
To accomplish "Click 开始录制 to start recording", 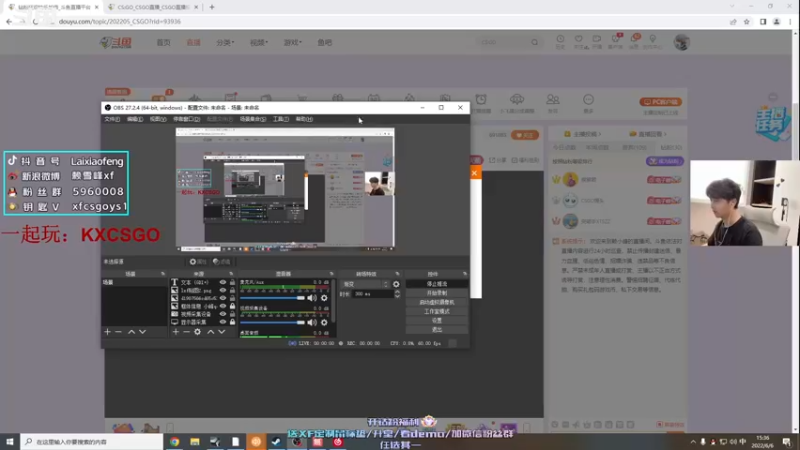I will click(x=437, y=293).
